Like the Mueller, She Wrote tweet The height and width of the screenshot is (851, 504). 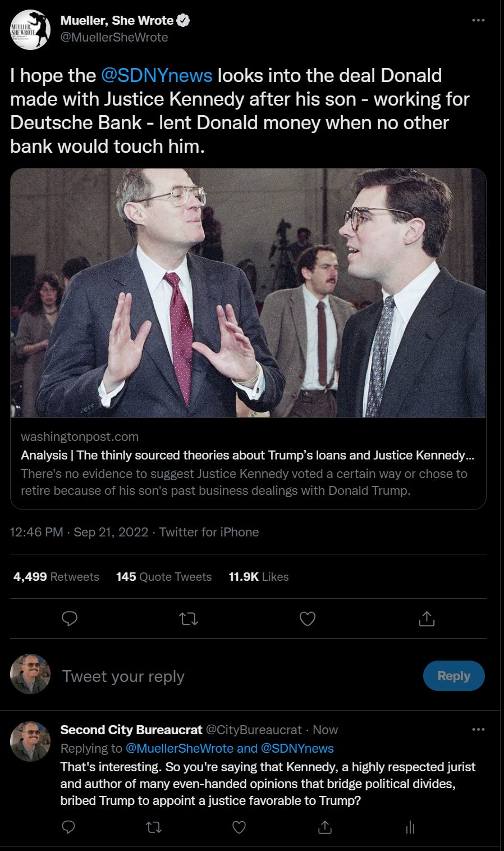(308, 619)
